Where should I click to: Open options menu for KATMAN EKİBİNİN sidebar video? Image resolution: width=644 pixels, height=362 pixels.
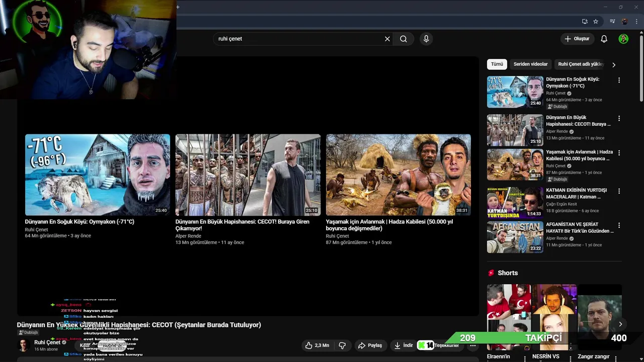coord(619,191)
